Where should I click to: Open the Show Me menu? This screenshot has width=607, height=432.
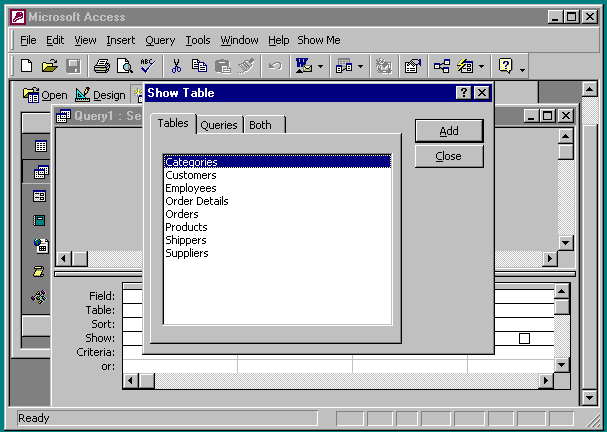pos(319,40)
